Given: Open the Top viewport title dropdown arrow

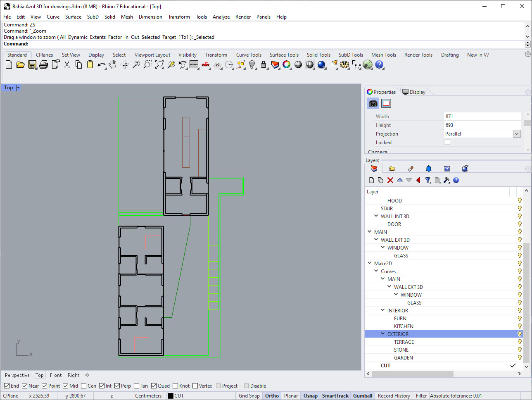Looking at the screenshot, I should click(18, 88).
